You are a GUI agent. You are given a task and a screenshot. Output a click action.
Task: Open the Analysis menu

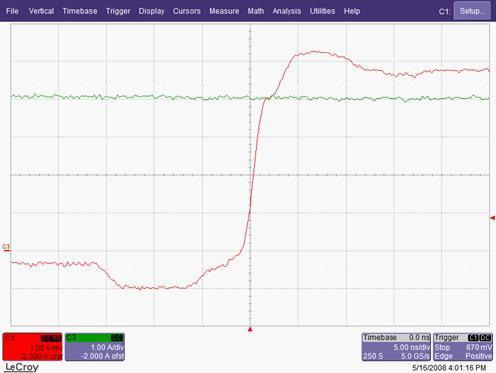click(x=287, y=11)
